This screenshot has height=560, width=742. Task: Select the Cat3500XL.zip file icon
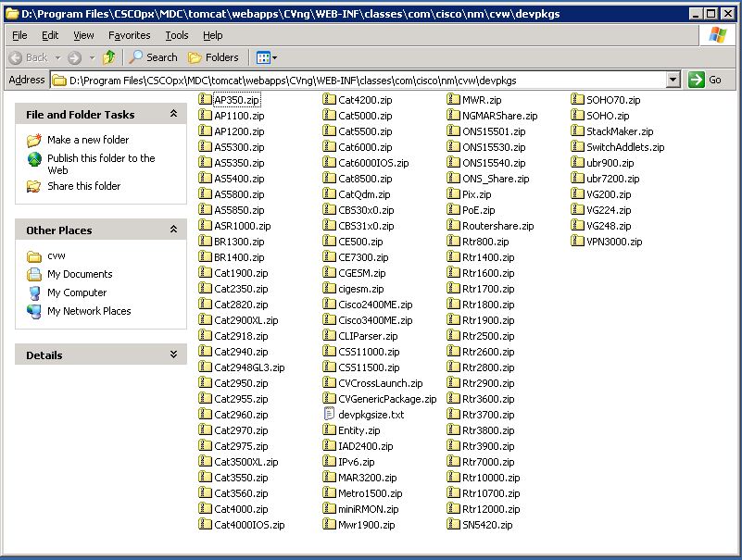205,461
